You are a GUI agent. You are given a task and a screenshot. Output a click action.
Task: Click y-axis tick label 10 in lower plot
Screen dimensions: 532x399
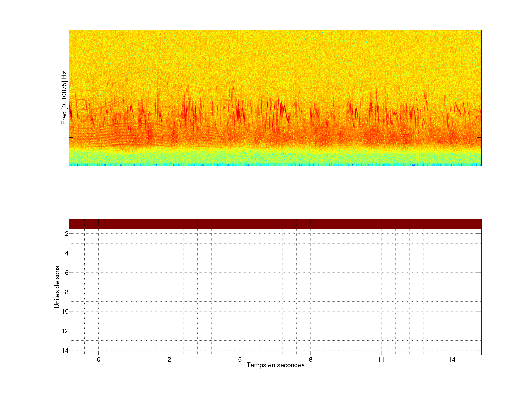[65, 312]
